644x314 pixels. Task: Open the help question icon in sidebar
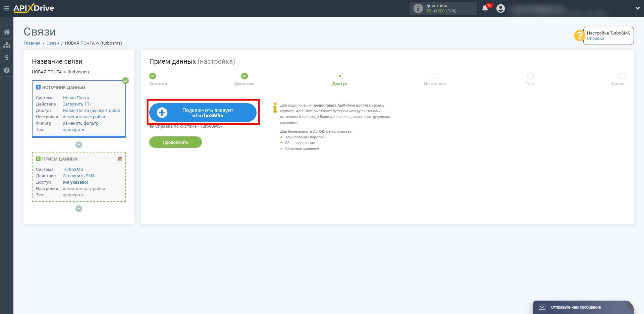tap(7, 70)
